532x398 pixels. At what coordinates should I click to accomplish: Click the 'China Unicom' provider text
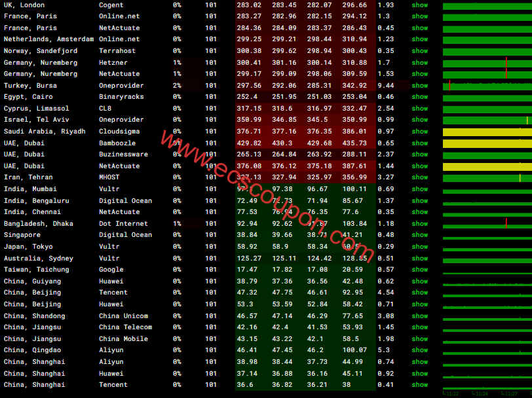(123, 316)
